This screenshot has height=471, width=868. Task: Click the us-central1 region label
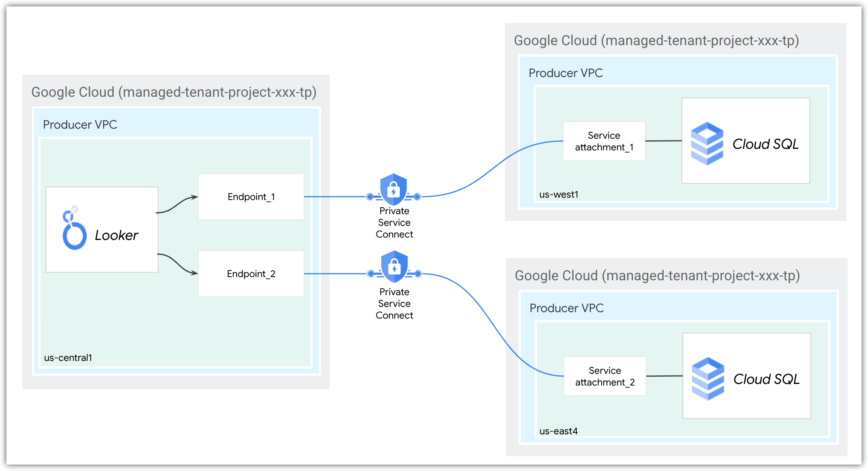coord(68,358)
